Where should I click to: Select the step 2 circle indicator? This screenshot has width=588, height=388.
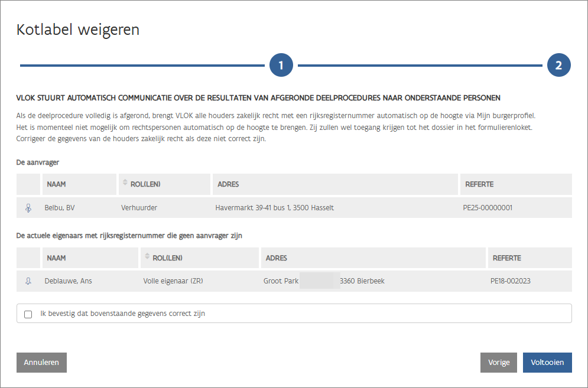tap(558, 65)
